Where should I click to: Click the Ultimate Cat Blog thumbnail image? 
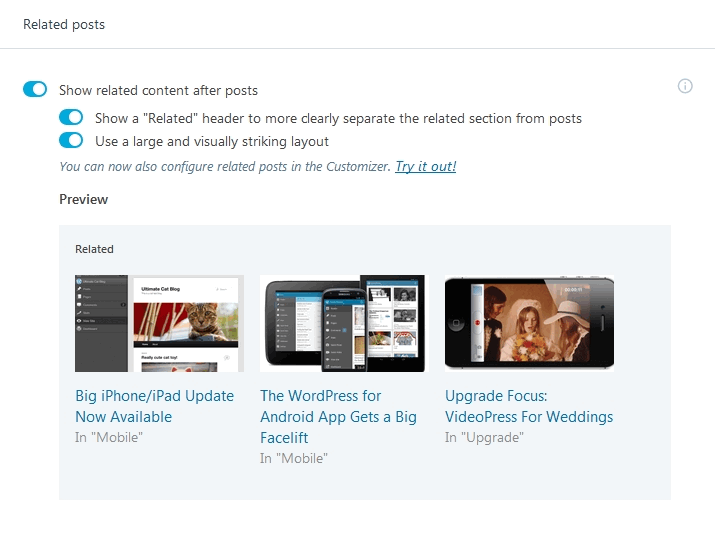(160, 323)
